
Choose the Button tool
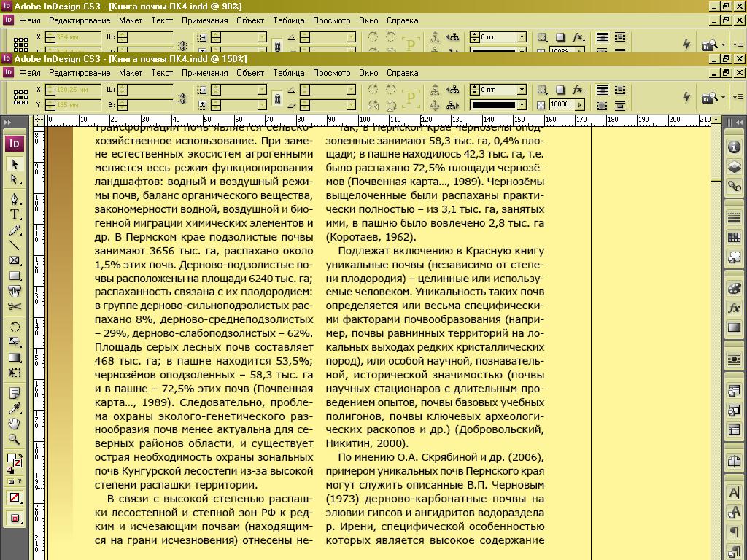point(15,291)
